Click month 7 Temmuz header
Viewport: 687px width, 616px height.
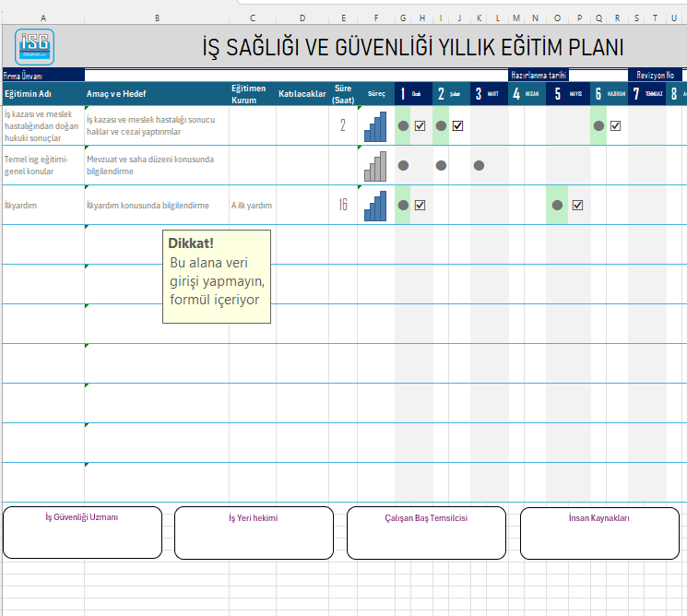click(647, 94)
